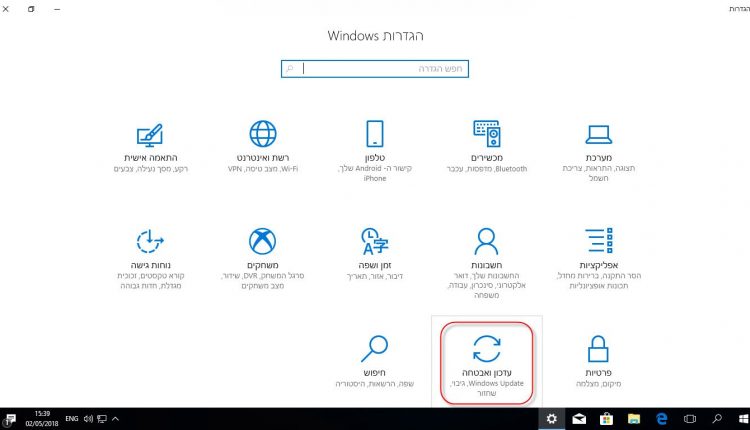Open Microsoft Store from the taskbar

[x=607, y=419]
